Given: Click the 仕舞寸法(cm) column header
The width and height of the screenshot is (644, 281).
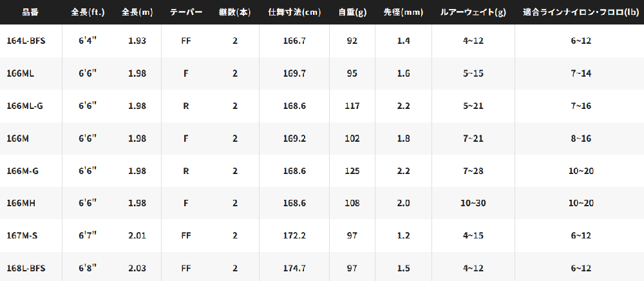Looking at the screenshot, I should tap(294, 12).
